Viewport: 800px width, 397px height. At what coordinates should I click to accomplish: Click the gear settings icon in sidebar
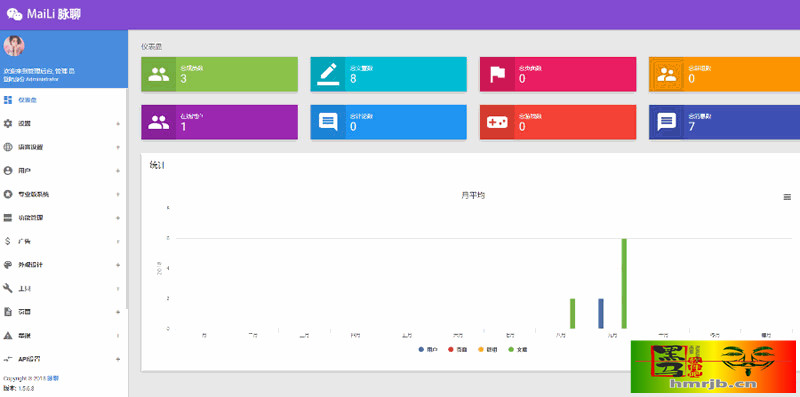coord(8,123)
